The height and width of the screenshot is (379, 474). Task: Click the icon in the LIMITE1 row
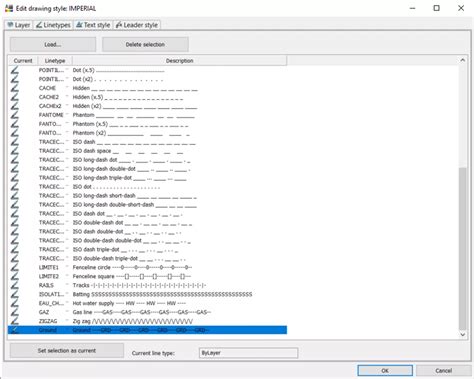14,268
